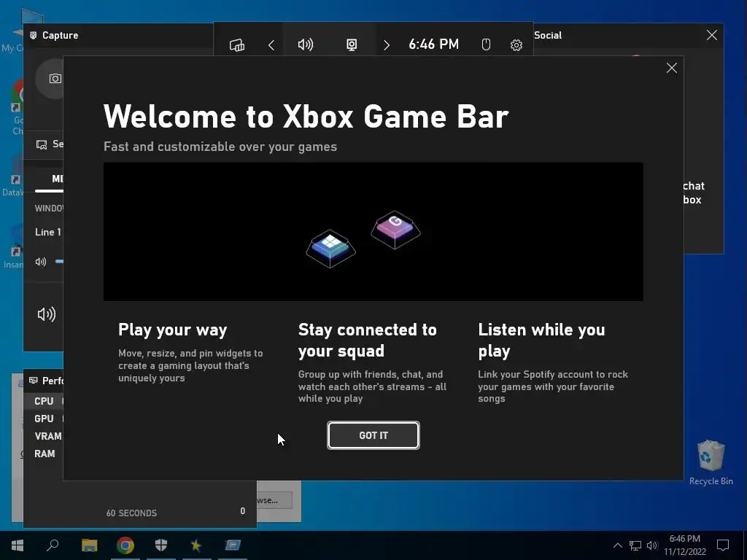Open the widget menu icon in Game Bar
747x560 pixels.
pyautogui.click(x=237, y=44)
